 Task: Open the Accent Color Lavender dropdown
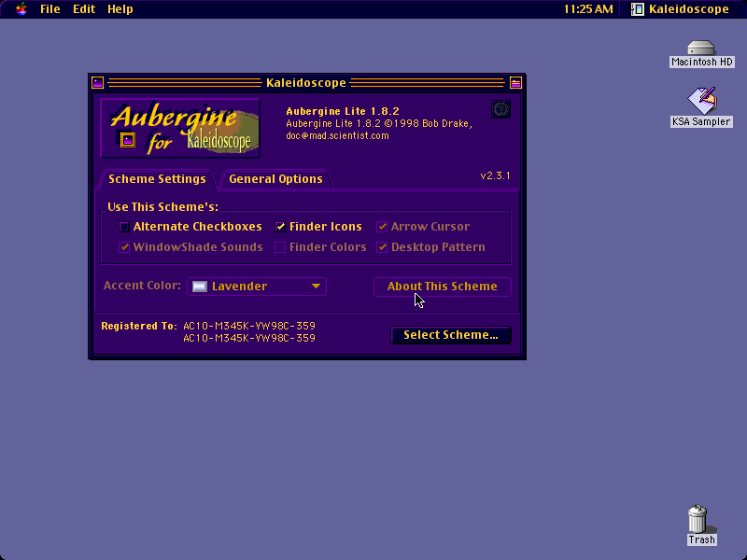[257, 287]
